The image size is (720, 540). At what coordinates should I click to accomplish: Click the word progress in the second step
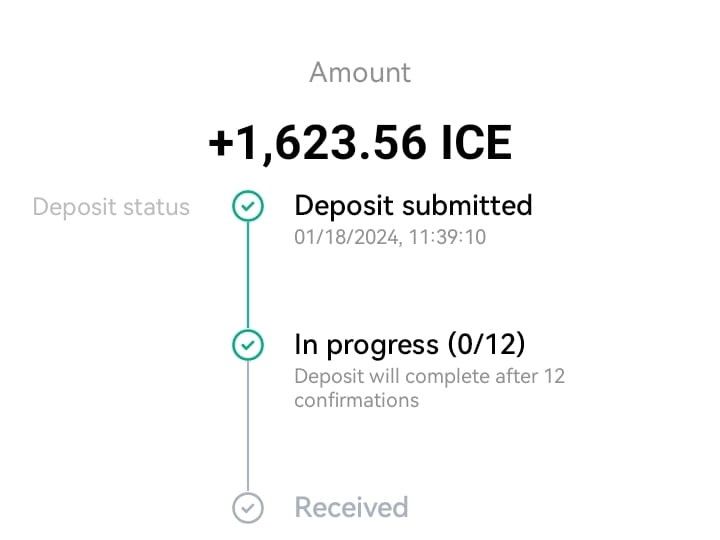(x=382, y=346)
